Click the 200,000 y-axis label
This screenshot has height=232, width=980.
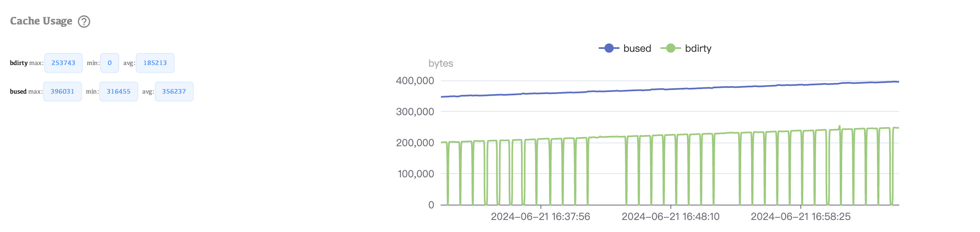[x=415, y=143]
